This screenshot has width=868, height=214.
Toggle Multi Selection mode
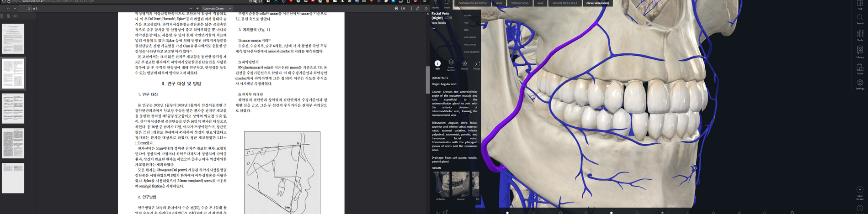(x=471, y=52)
